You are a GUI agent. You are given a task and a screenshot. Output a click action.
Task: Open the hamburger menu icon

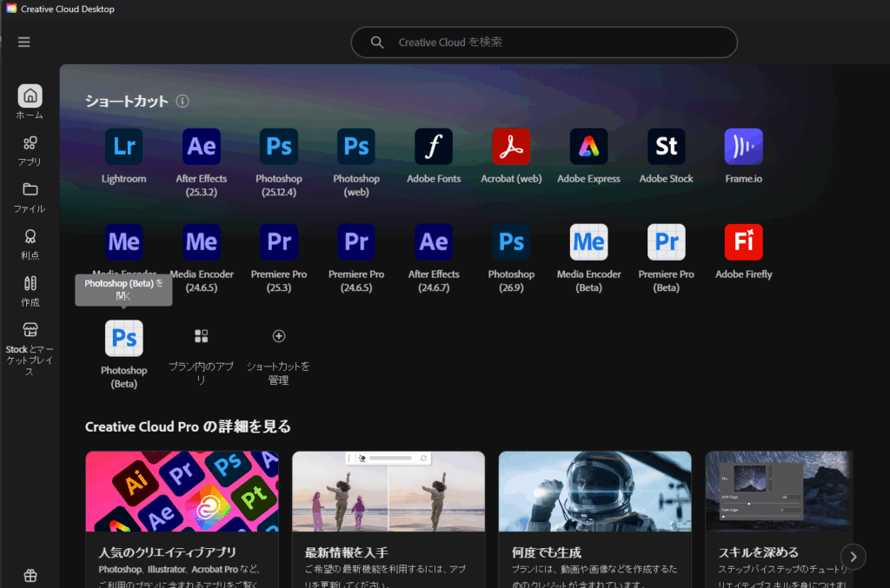tap(23, 42)
